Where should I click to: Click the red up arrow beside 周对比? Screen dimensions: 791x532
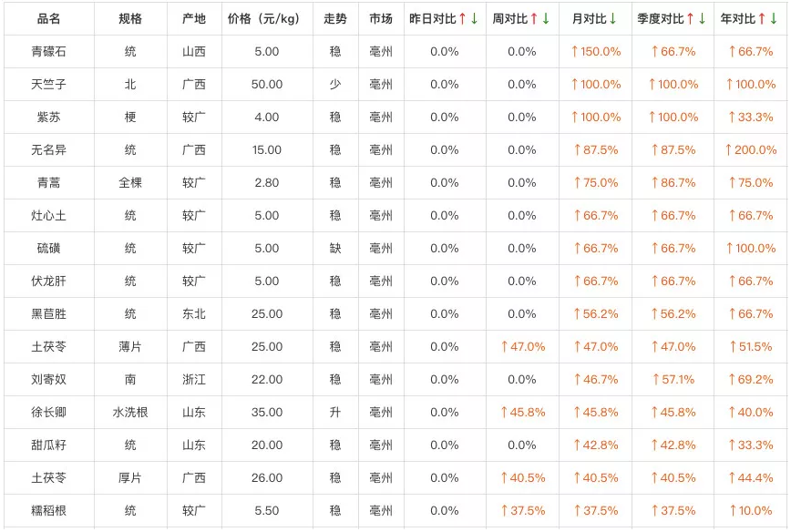click(534, 19)
